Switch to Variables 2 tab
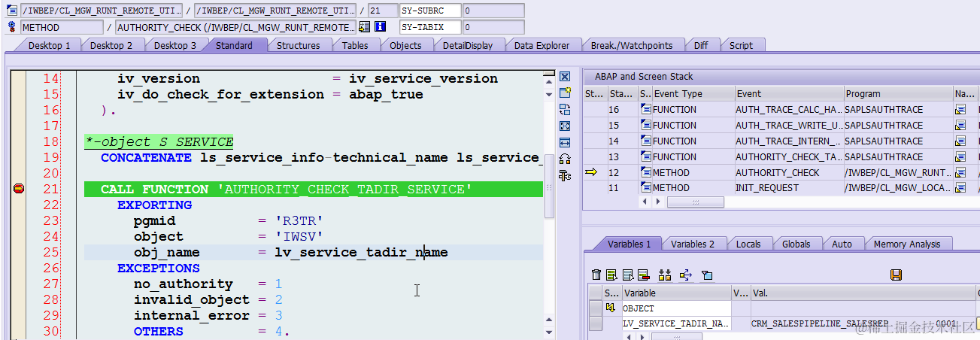Image resolution: width=980 pixels, height=340 pixels. click(x=693, y=244)
